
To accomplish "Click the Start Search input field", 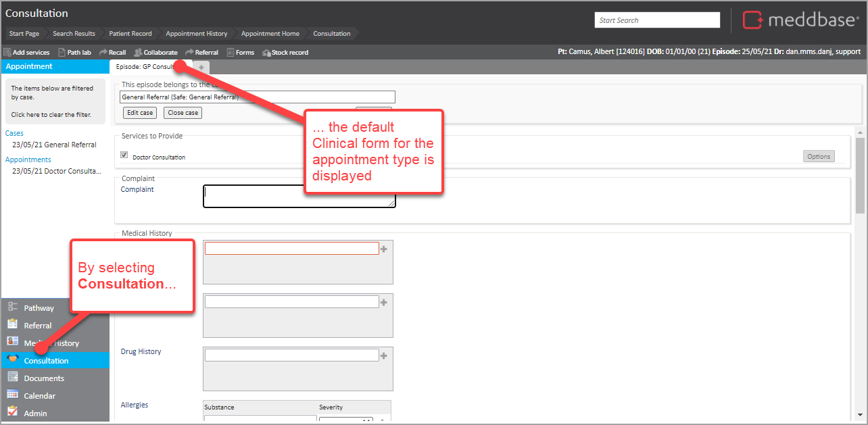I will click(x=657, y=20).
